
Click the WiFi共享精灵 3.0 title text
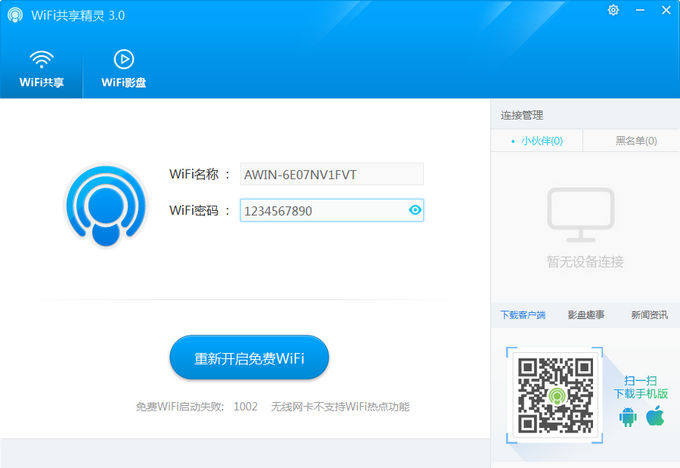coord(78,16)
